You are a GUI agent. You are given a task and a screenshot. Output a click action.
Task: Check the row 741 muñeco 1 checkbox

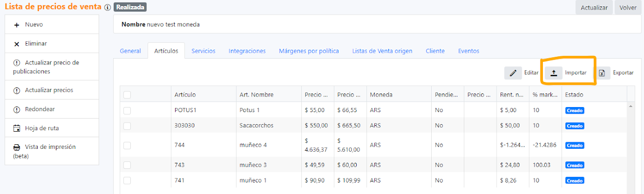127,180
